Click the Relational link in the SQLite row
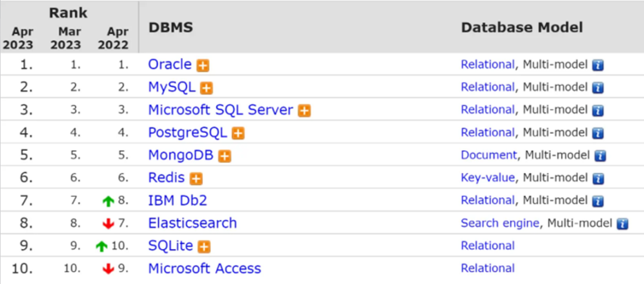The image size is (644, 284). [x=487, y=246]
